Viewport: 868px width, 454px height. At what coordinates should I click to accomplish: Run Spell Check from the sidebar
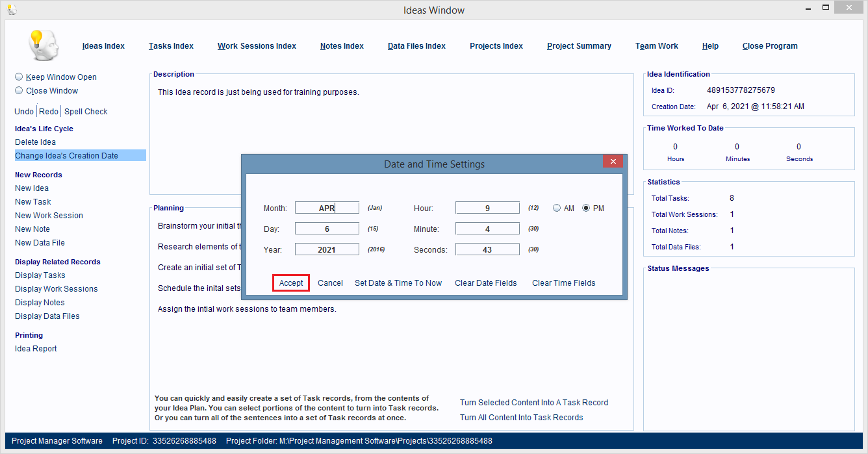coord(86,111)
